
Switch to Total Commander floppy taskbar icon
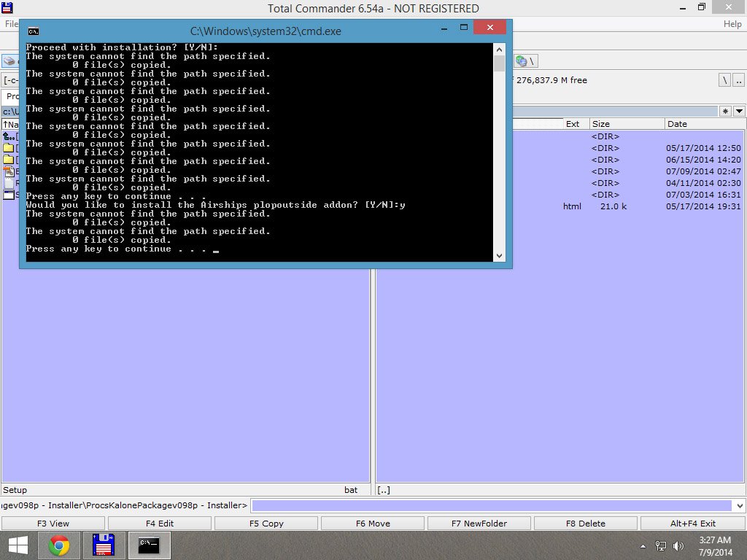point(104,545)
